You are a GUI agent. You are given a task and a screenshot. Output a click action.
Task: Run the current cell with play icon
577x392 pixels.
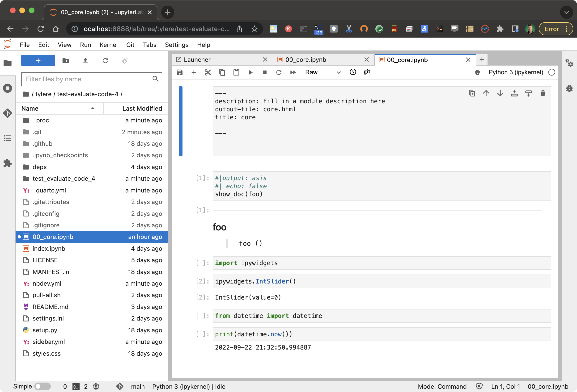click(250, 72)
